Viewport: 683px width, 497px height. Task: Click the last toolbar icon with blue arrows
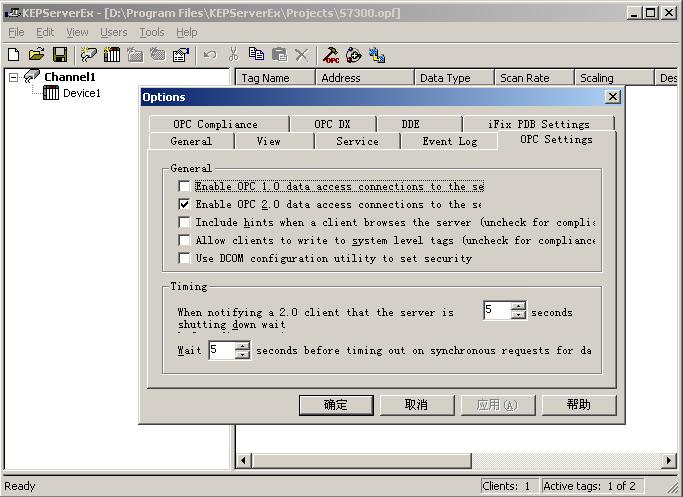377,55
